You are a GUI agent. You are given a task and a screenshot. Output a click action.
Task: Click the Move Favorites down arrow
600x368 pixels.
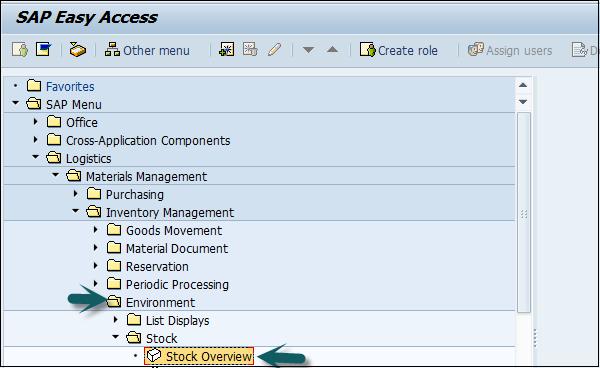point(308,50)
